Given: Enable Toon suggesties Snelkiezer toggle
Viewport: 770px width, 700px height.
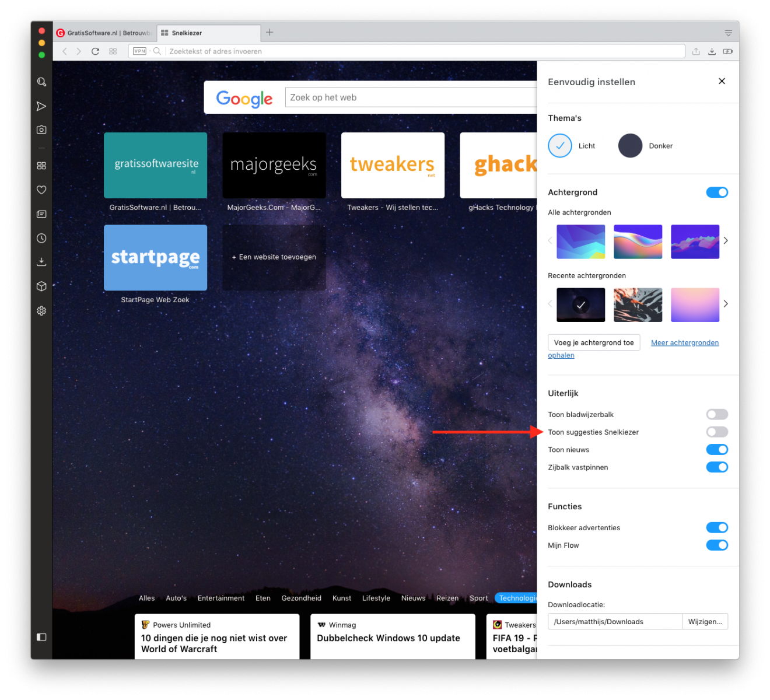Looking at the screenshot, I should [x=717, y=432].
